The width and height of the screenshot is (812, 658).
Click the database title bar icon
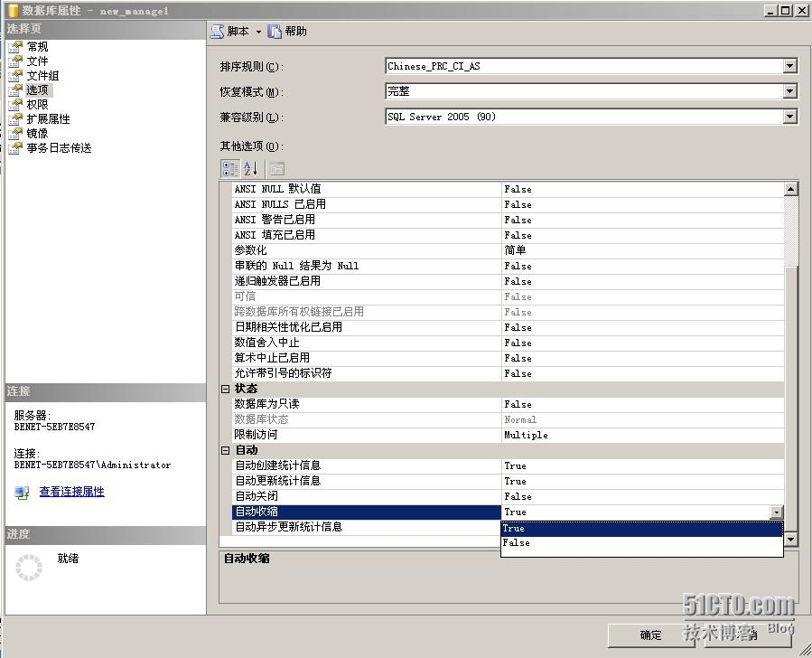click(x=13, y=10)
